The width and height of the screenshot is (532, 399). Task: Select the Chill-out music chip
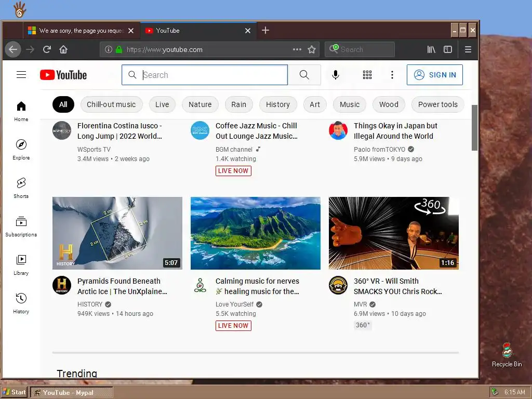[x=111, y=104]
